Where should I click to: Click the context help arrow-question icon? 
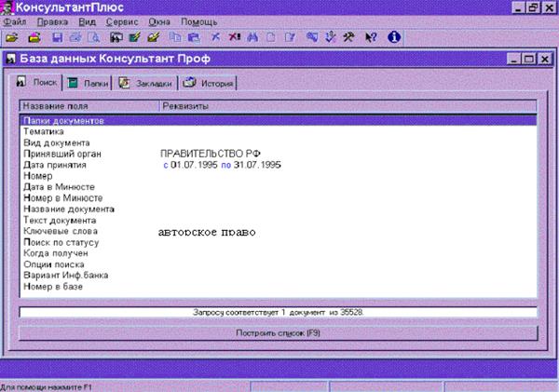(x=371, y=37)
